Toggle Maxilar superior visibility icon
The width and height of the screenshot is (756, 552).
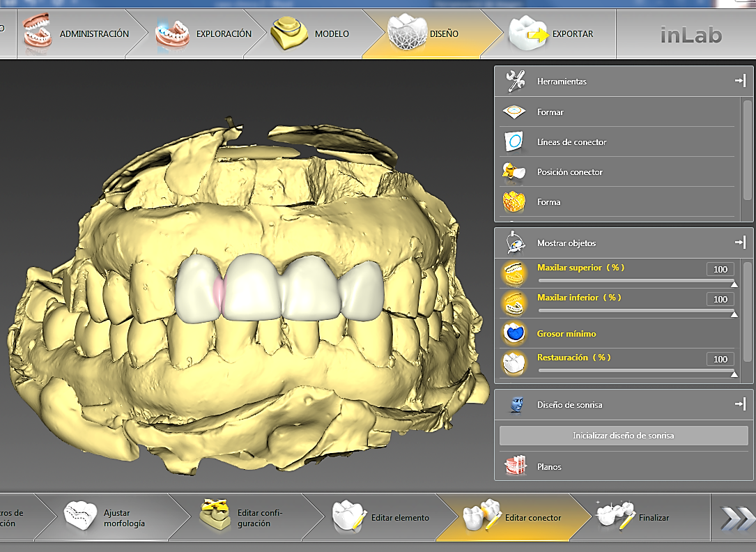[514, 273]
